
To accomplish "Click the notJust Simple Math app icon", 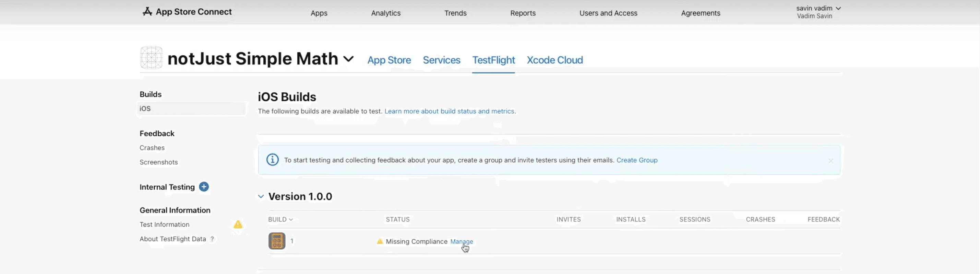I will [151, 58].
